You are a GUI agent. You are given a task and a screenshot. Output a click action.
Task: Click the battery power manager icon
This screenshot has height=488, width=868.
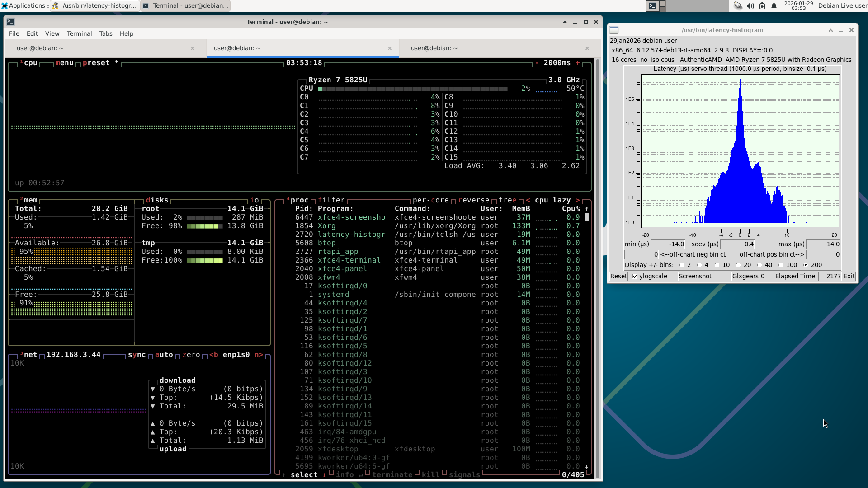[x=762, y=6]
